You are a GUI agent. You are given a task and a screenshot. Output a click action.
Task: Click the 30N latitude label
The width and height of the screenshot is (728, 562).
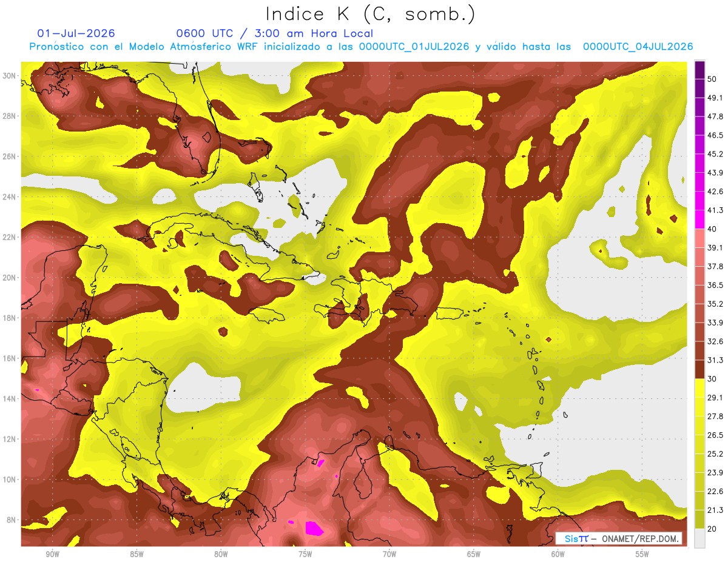coord(9,75)
